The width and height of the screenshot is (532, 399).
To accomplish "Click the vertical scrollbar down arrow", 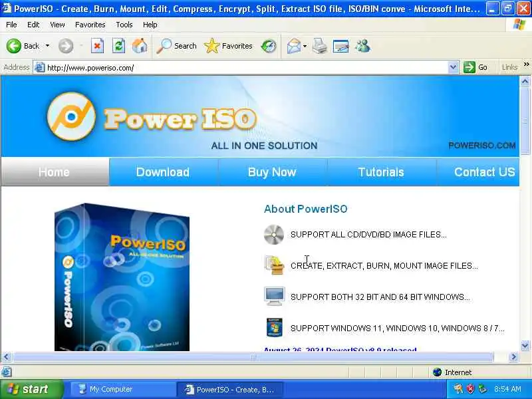I will [525, 346].
